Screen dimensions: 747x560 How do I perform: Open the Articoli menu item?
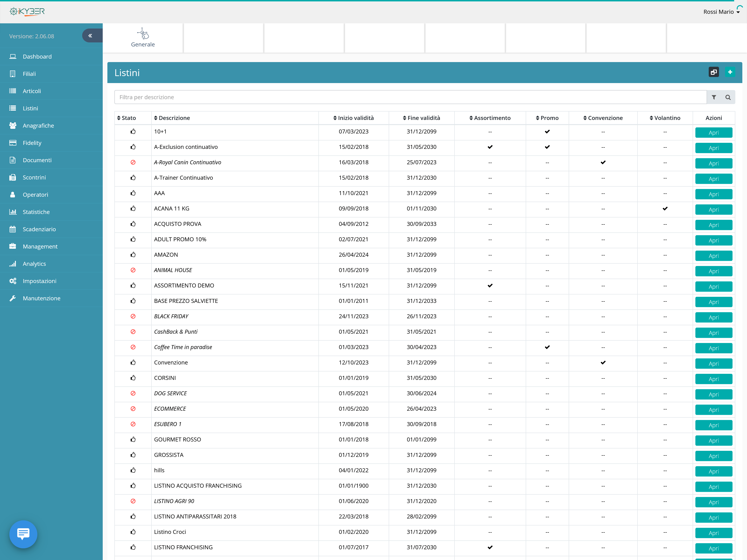(51, 91)
